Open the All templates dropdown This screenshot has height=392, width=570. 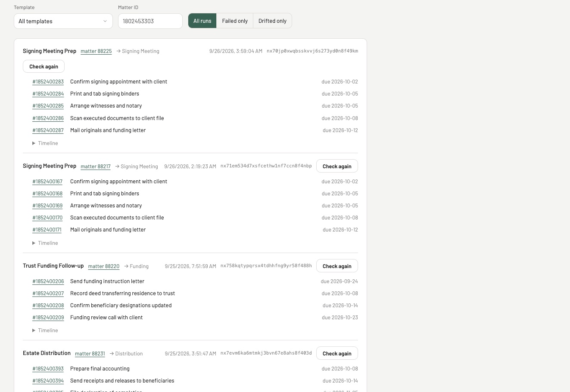tap(63, 21)
